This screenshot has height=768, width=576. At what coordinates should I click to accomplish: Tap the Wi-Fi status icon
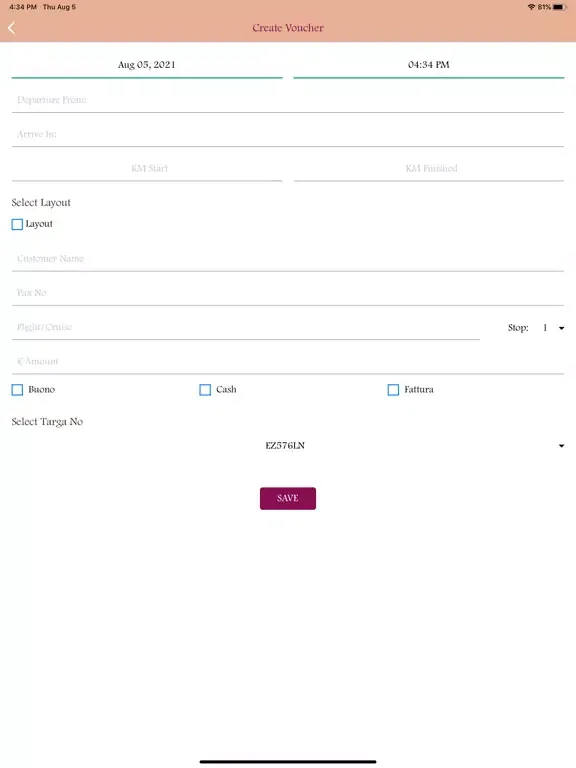(531, 7)
